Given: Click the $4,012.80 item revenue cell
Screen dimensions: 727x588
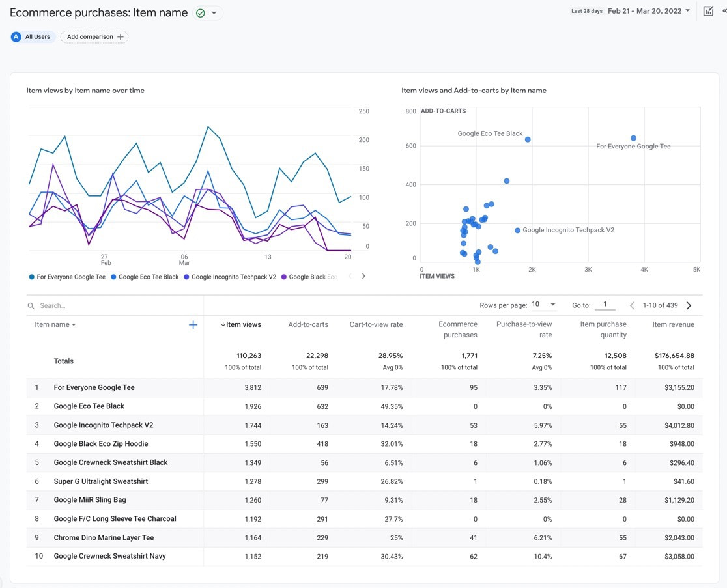Looking at the screenshot, I should pyautogui.click(x=679, y=425).
